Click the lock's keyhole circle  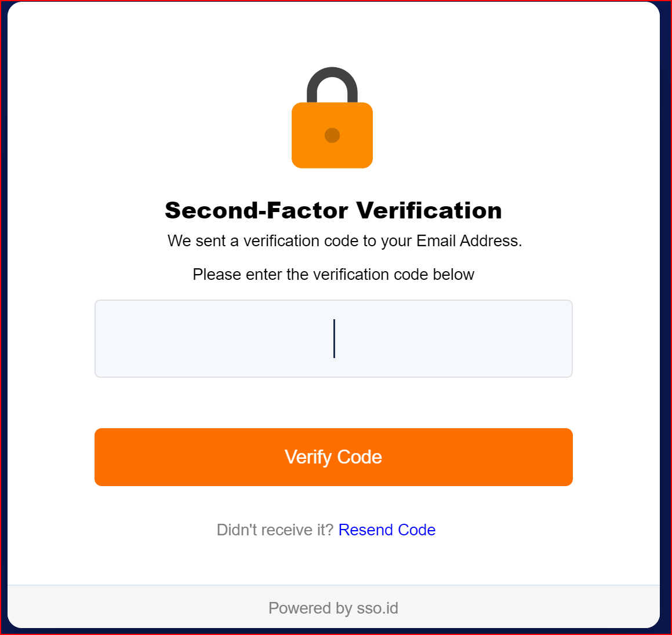coord(332,135)
